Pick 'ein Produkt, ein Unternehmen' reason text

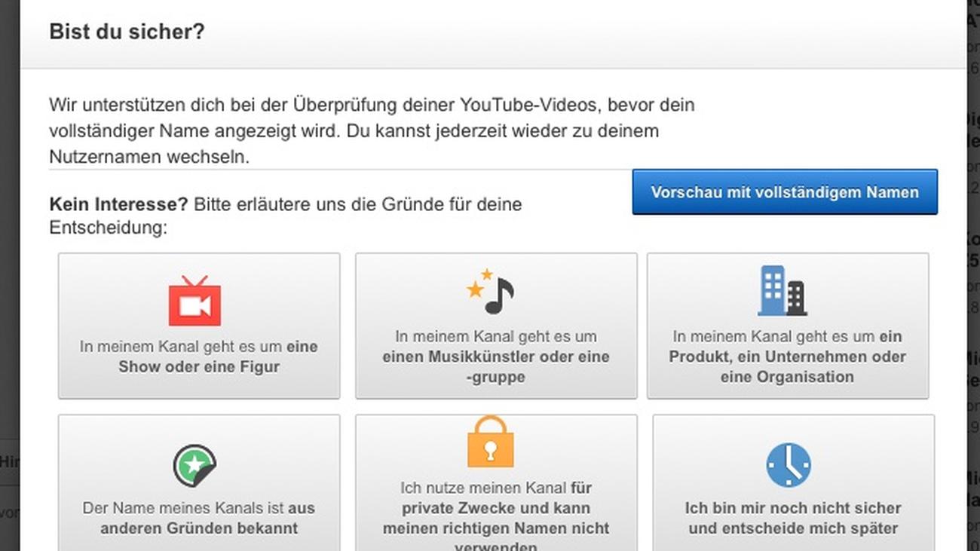click(787, 357)
